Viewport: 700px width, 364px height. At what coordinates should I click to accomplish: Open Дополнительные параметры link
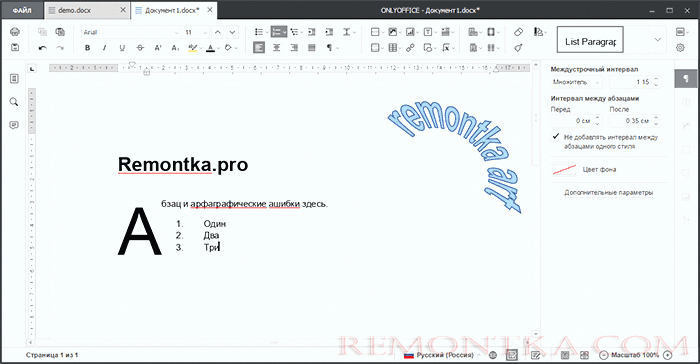click(608, 192)
